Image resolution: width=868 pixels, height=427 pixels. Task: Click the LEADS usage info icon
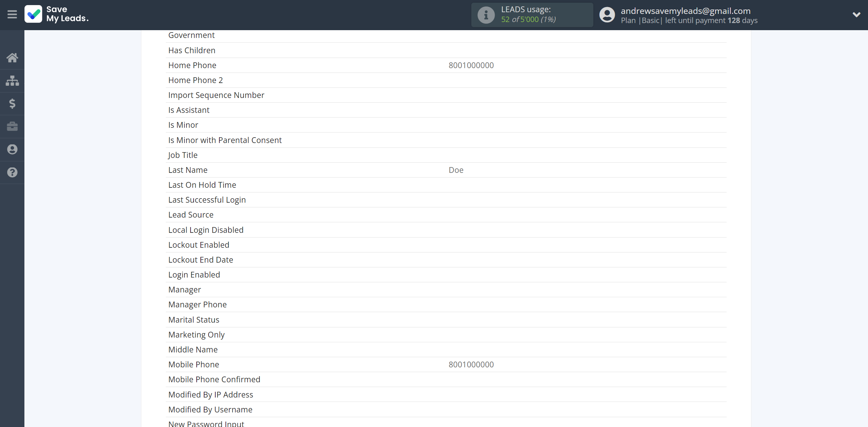(x=486, y=15)
